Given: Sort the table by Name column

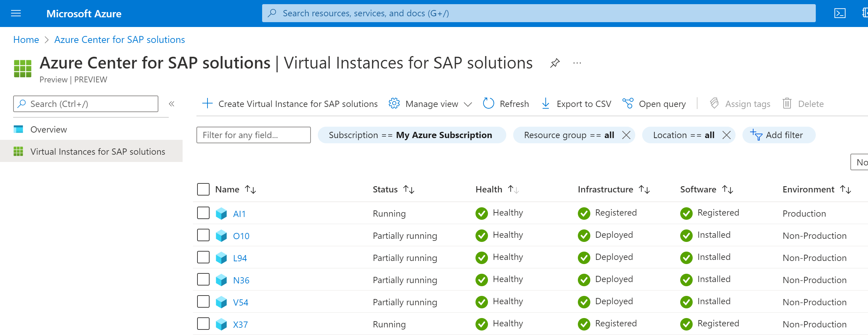Looking at the screenshot, I should (236, 189).
